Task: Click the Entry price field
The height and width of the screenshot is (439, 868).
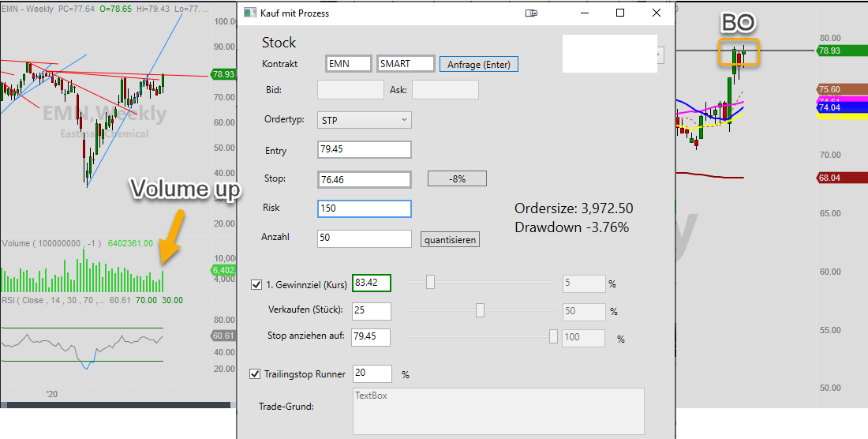Action: click(365, 149)
